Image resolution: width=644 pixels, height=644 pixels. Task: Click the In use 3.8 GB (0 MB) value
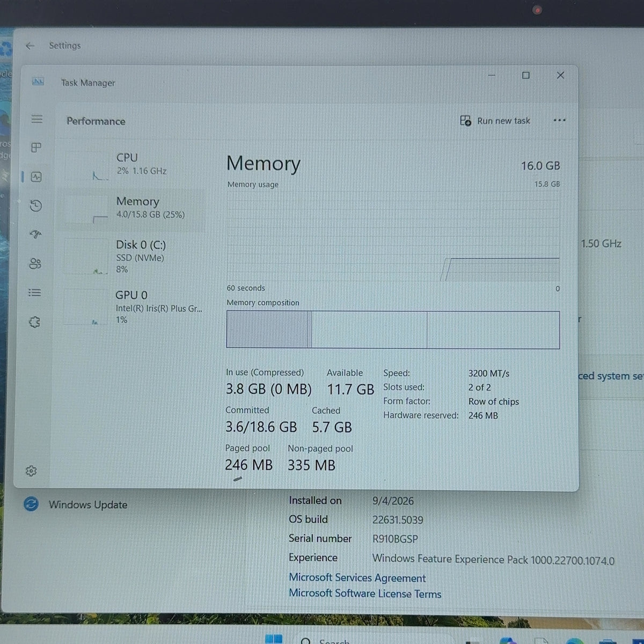(268, 389)
